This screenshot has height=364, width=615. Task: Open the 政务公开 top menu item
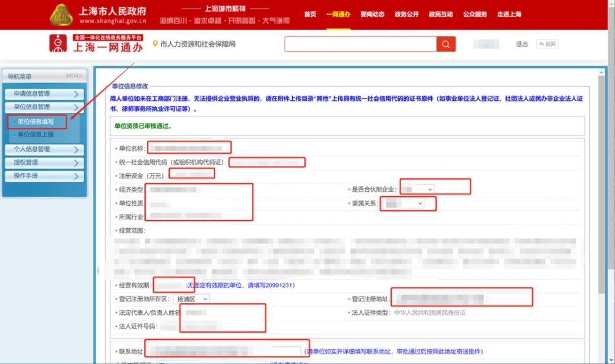point(407,14)
